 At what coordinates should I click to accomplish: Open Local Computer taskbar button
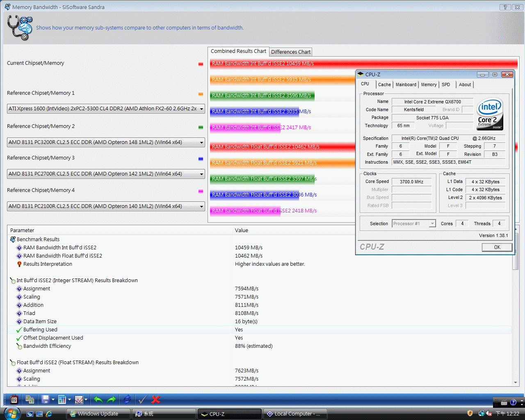[x=295, y=414]
